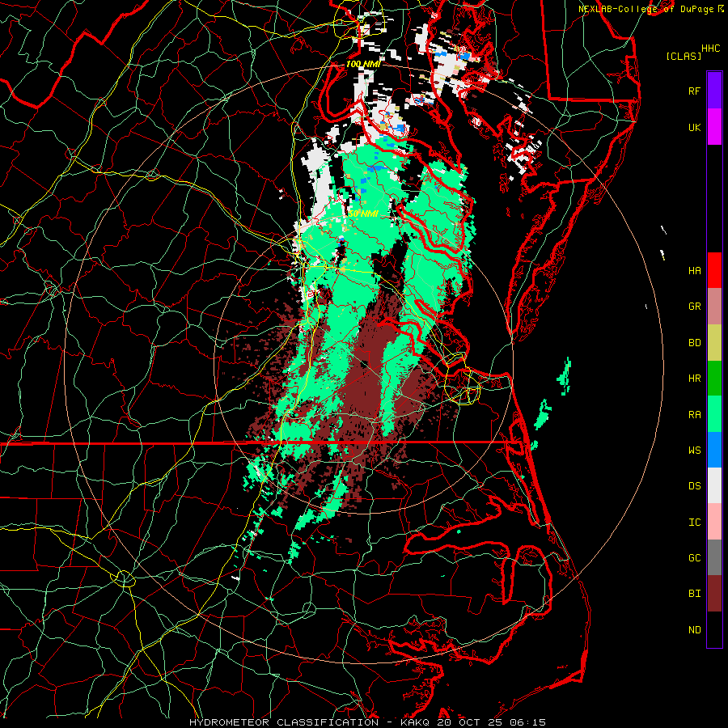The image size is (728, 728).
Task: Pick the RA bright green legend swatch
Action: click(x=714, y=414)
